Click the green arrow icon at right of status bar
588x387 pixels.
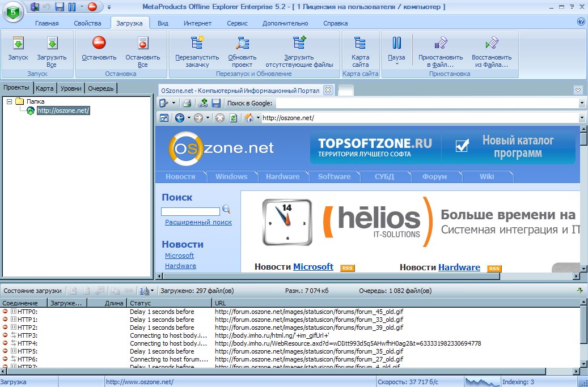pos(579,290)
